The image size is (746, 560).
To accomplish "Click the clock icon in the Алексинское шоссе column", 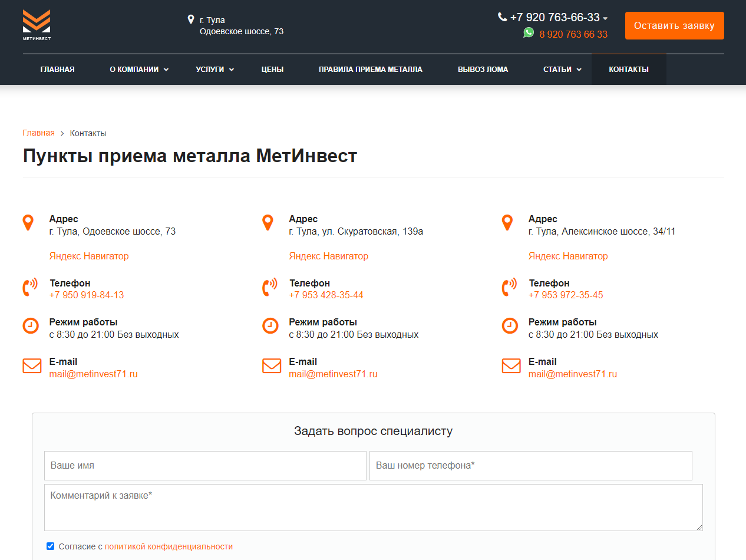I will coord(510,325).
